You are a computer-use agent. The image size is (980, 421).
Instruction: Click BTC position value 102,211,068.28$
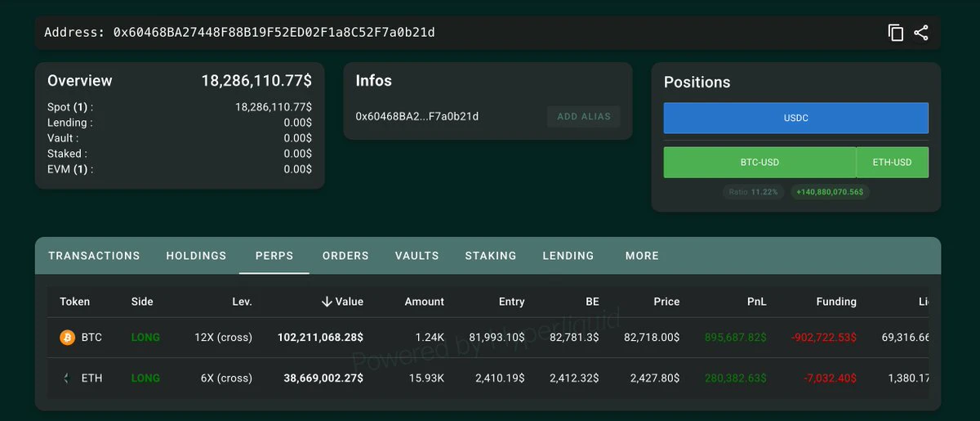(x=320, y=337)
